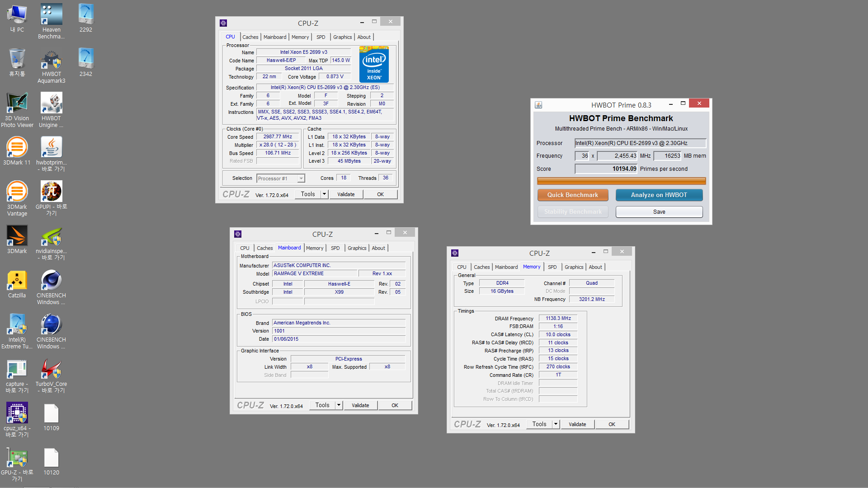Expand Tools arrow in CPU window
This screenshot has height=488, width=868.
click(324, 194)
